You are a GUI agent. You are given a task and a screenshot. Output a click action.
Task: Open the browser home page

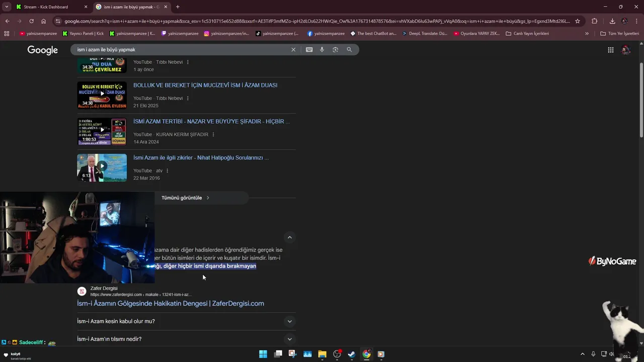coord(43,21)
